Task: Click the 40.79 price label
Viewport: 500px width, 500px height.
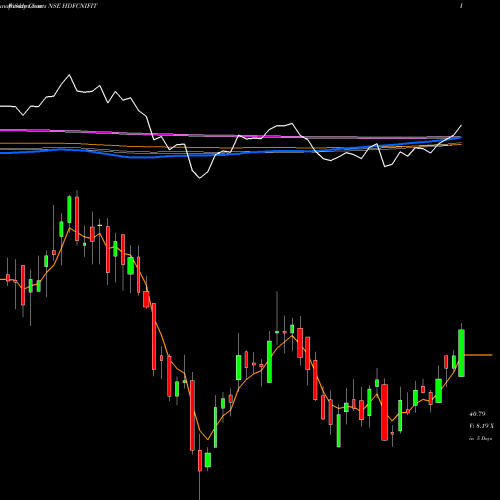Action: click(x=477, y=414)
